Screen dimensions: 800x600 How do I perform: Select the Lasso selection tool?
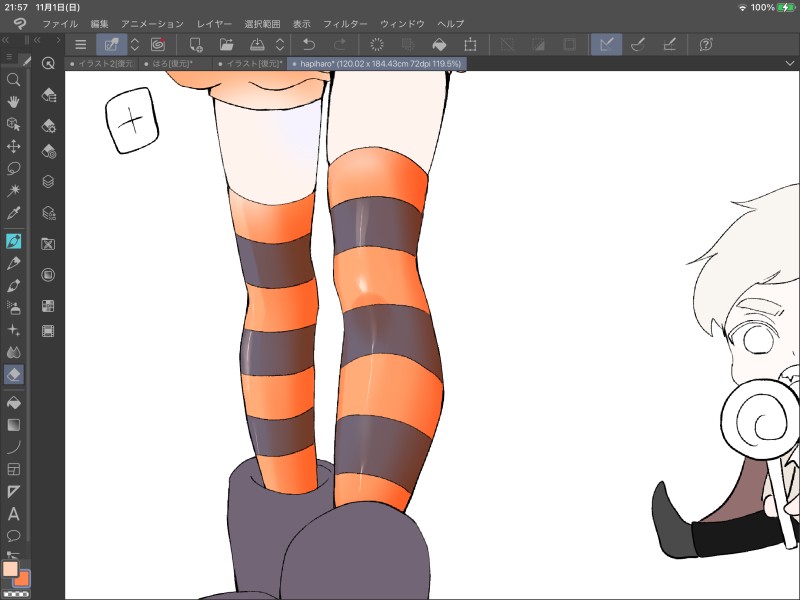click(14, 168)
